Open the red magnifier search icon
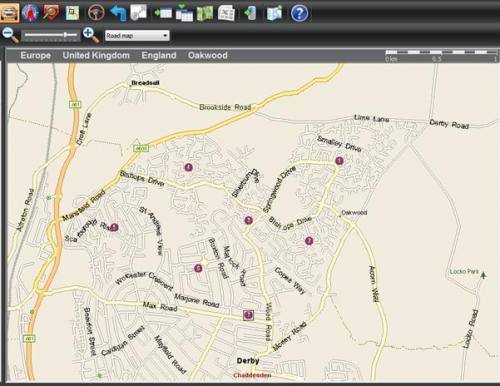This screenshot has width=500, height=386. point(51,13)
